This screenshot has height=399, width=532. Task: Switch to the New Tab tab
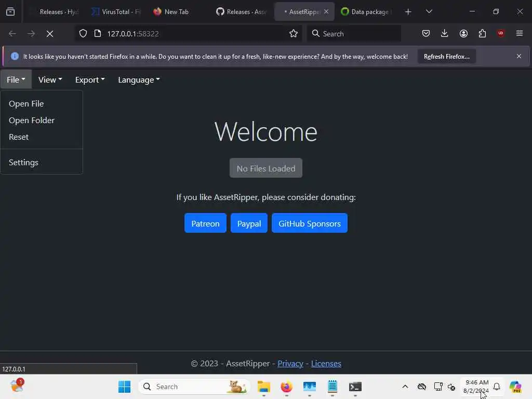(x=177, y=12)
